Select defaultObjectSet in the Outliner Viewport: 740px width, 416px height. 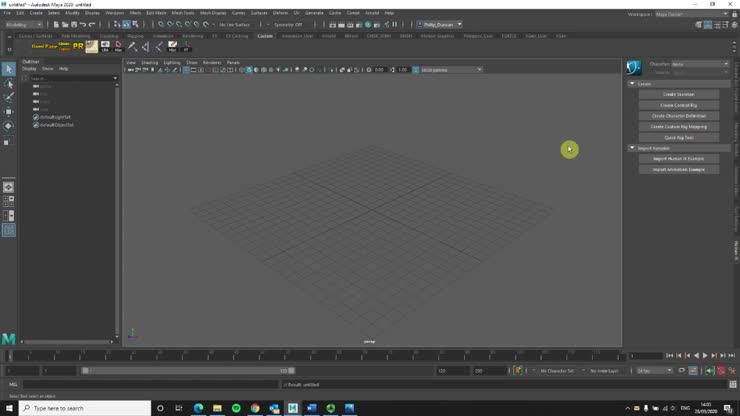point(54,125)
